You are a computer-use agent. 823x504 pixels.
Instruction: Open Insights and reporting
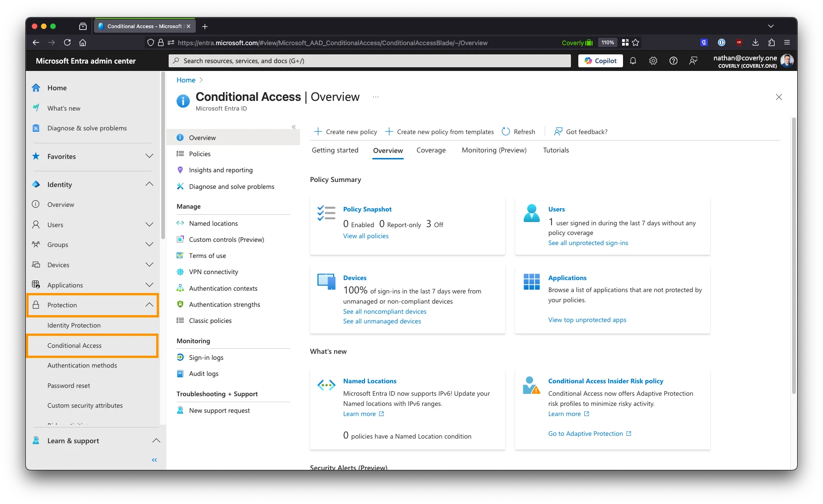coord(221,170)
